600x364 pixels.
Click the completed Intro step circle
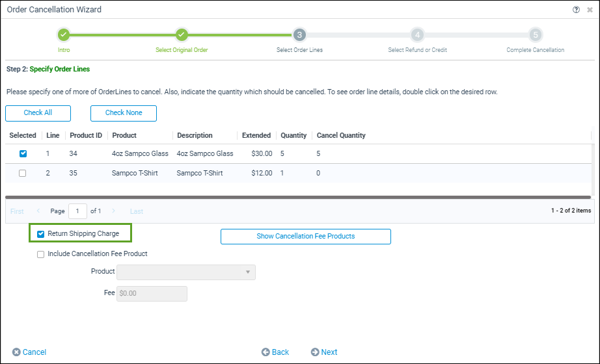point(64,35)
